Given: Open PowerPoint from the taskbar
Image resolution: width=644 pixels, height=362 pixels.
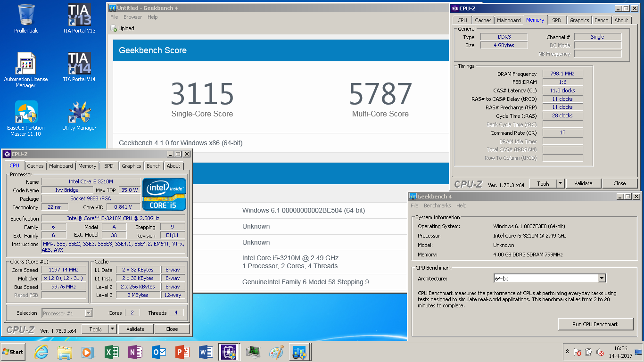Looking at the screenshot, I should pos(182,352).
